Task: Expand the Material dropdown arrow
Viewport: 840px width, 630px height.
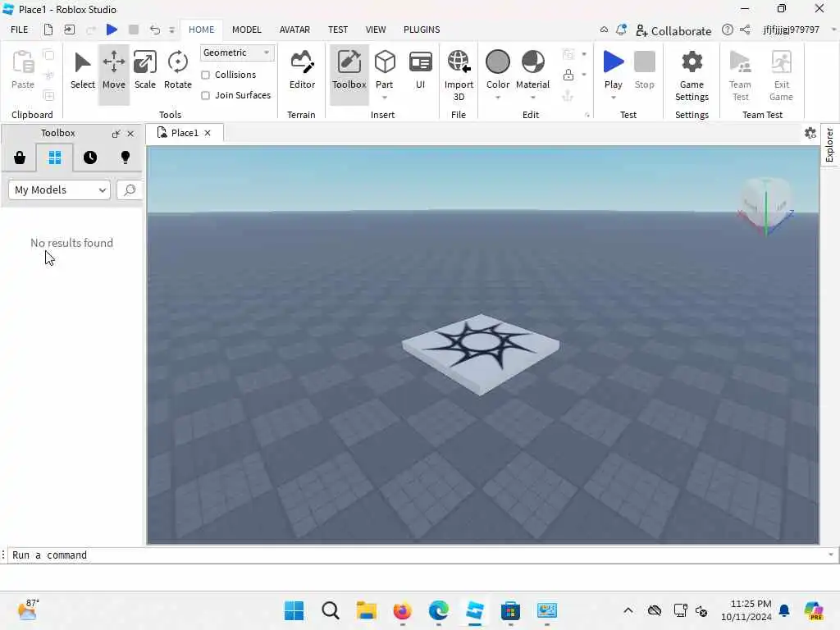Action: pyautogui.click(x=532, y=98)
